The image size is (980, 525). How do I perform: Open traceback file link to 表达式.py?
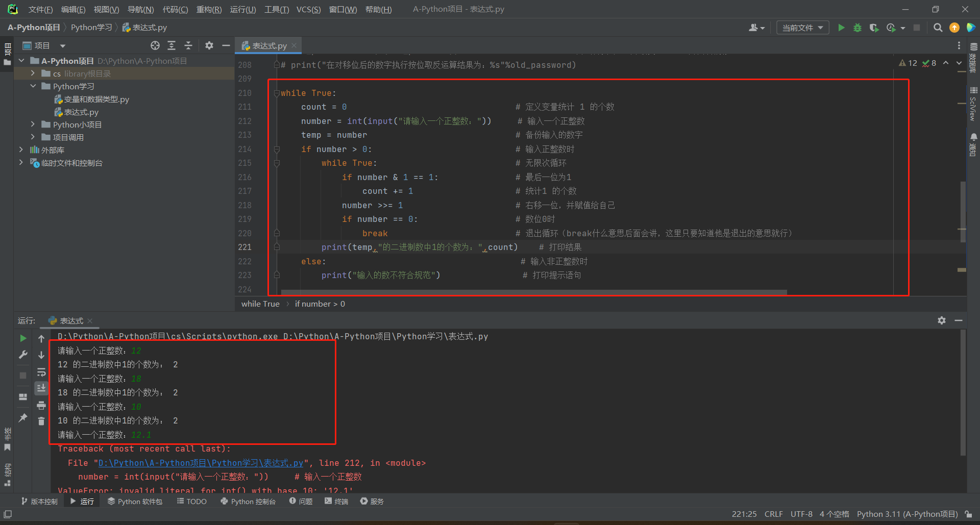[201, 463]
